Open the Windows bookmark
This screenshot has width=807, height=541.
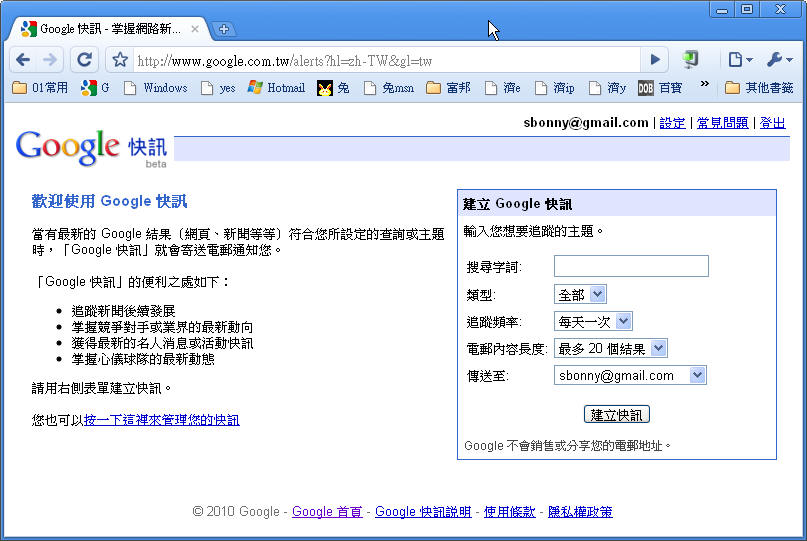pyautogui.click(x=155, y=88)
